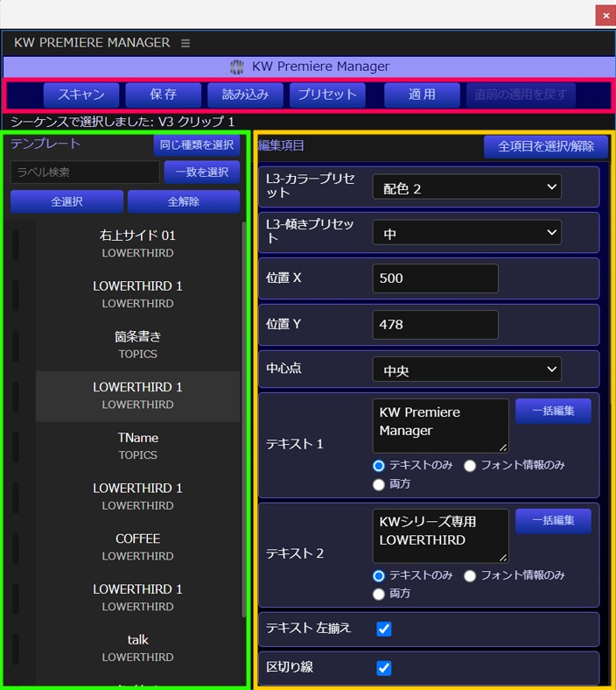Select テキストのみ radio for テキスト 1
616x690 pixels.
point(379,466)
